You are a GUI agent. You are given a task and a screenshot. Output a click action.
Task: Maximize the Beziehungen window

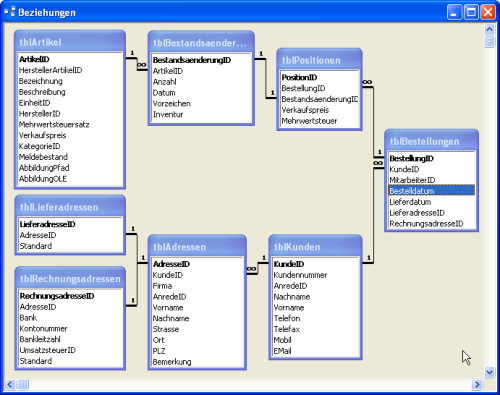(x=471, y=12)
